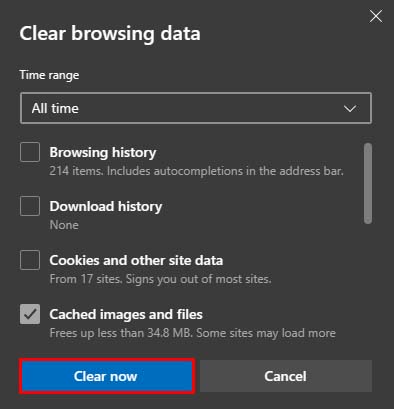
Task: Click the Frees up less than 34.8 MB text
Action: 193,333
